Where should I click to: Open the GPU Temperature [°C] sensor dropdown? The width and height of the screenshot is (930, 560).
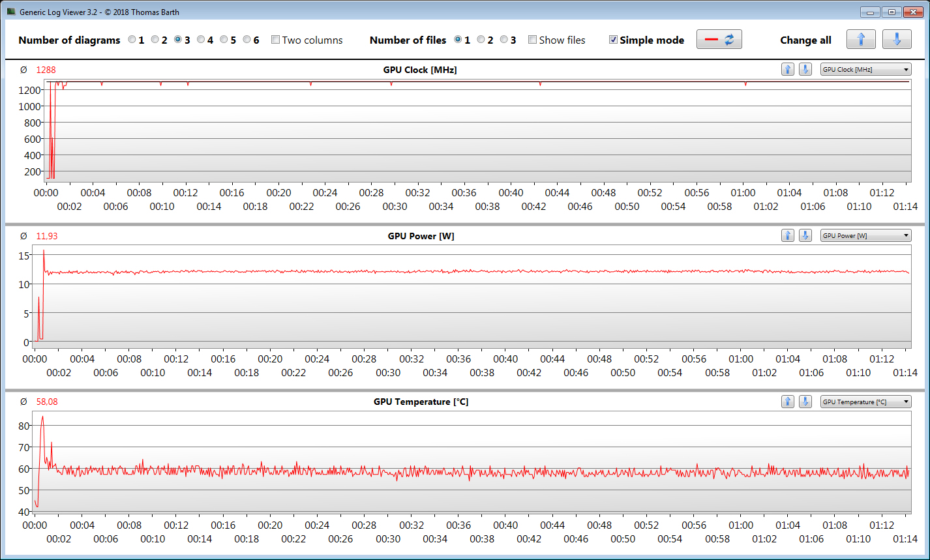tap(865, 402)
